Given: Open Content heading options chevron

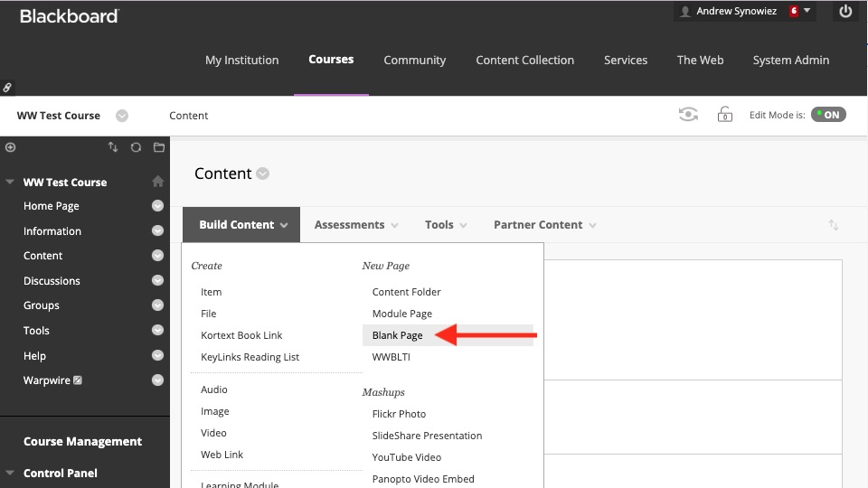Looking at the screenshot, I should tap(263, 174).
